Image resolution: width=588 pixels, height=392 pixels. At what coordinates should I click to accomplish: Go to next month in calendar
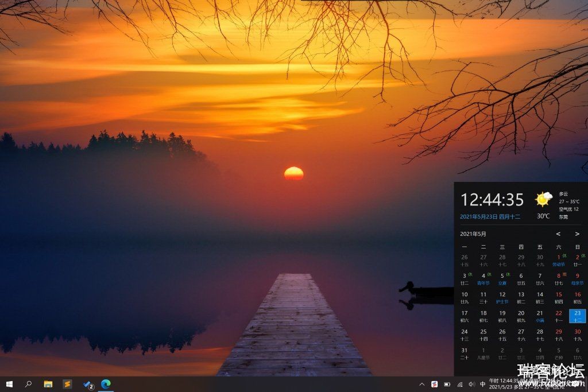pyautogui.click(x=577, y=234)
